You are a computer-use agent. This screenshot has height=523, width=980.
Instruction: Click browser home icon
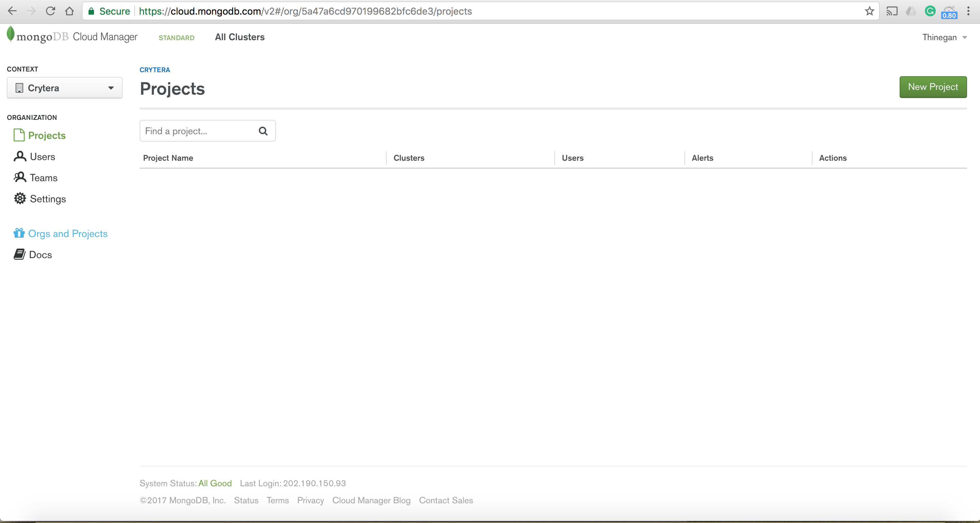coord(69,11)
